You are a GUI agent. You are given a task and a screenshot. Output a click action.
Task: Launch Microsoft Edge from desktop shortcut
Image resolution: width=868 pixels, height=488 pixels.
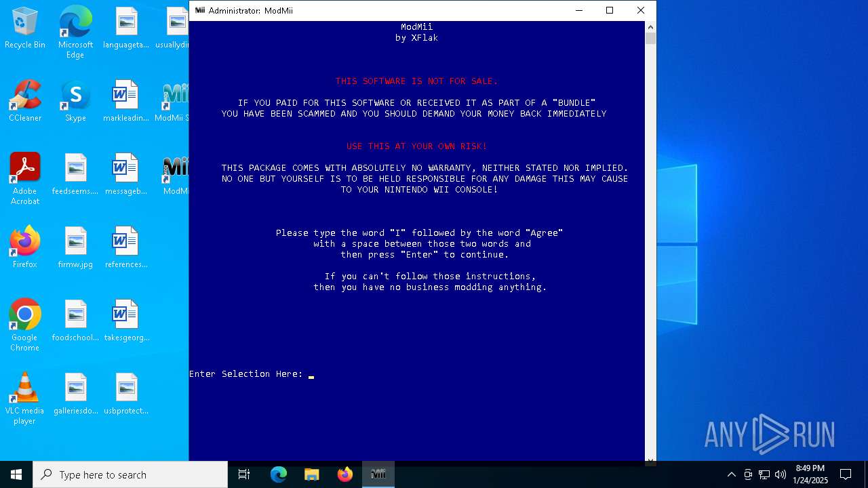[75, 32]
